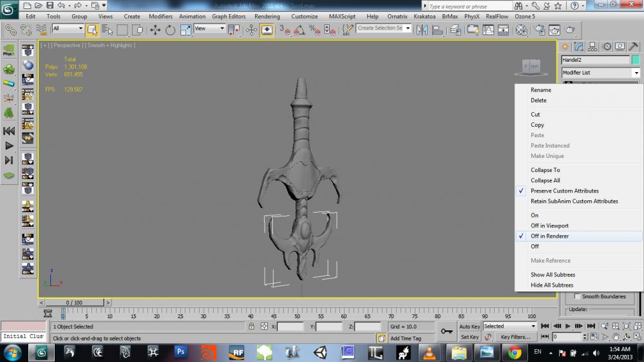This screenshot has width=644, height=362.
Task: Toggle the selection lock icon
Action: coord(251,327)
